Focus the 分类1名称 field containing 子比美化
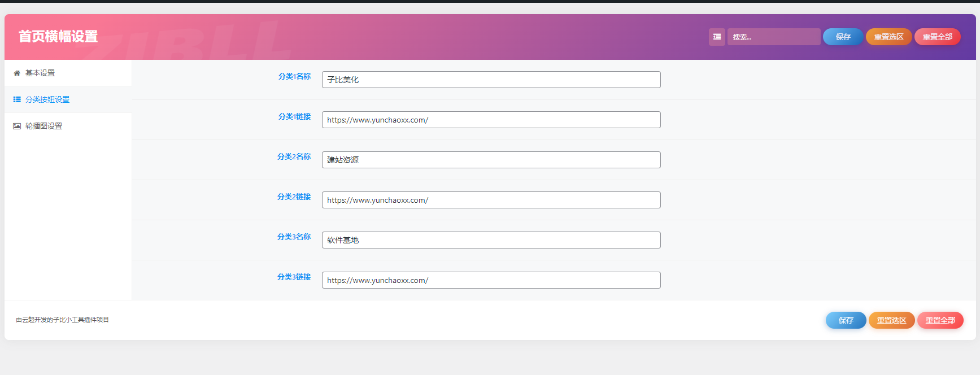The width and height of the screenshot is (980, 375). tap(491, 80)
